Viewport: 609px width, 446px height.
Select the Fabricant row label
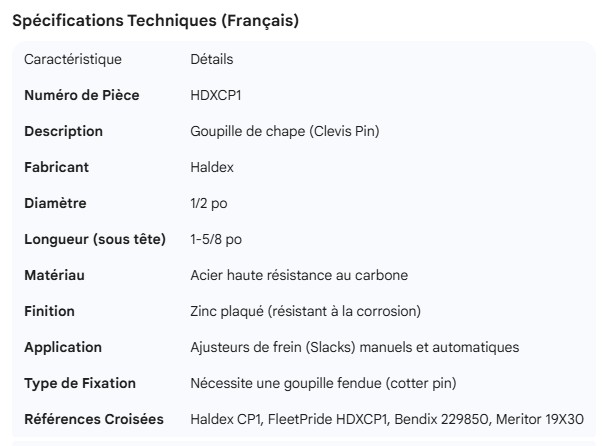(56, 167)
